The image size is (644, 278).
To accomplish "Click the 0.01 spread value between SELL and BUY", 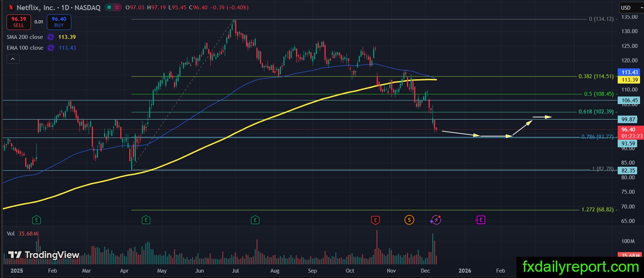I will point(39,22).
